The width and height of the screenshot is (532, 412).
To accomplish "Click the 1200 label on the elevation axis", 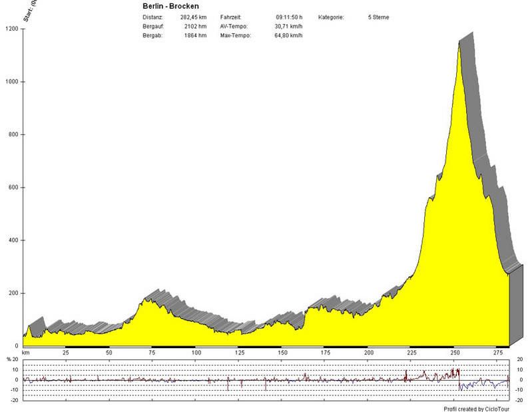I will coord(11,29).
